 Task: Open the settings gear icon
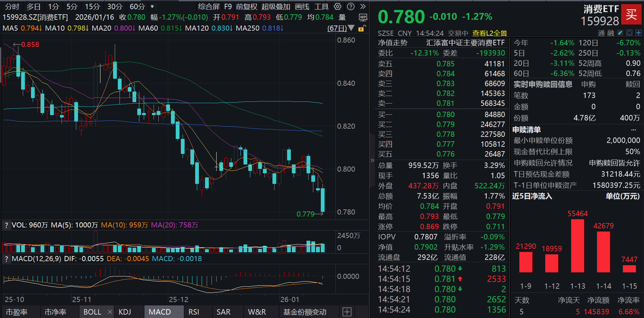[337, 6]
